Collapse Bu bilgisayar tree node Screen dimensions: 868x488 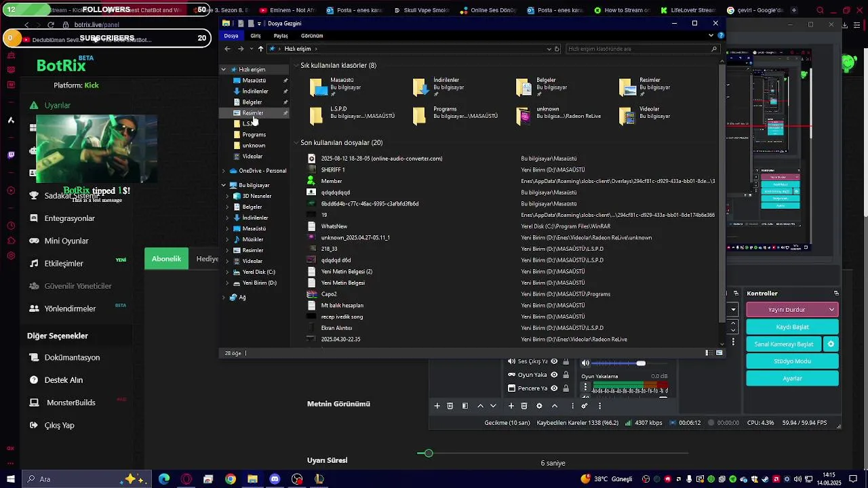pos(223,185)
